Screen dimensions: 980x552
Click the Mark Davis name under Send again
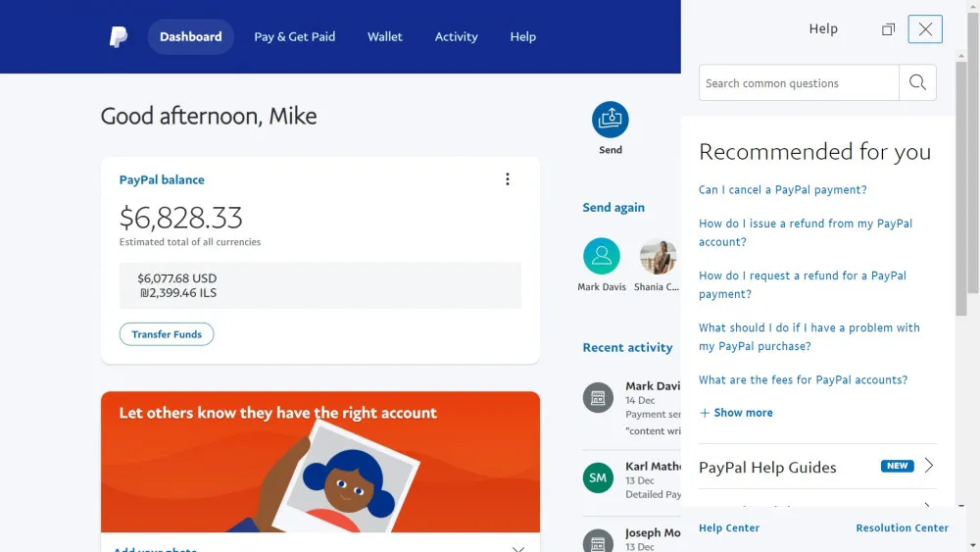[x=602, y=287]
